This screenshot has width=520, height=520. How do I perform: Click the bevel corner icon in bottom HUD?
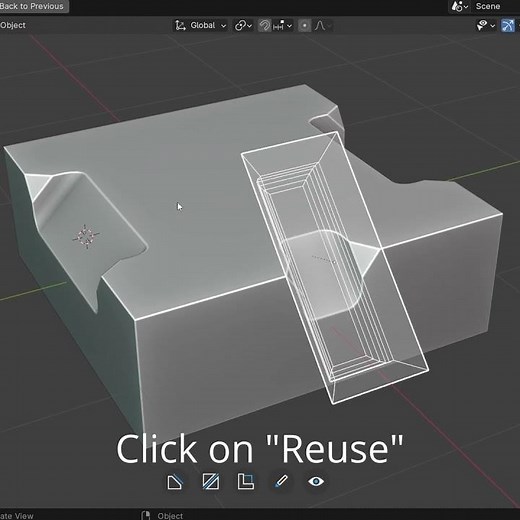175,482
